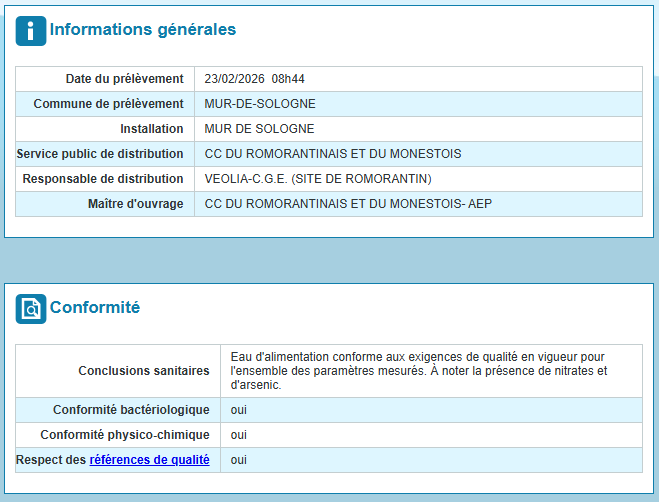Click the Conformité bactériologique label

point(131,410)
